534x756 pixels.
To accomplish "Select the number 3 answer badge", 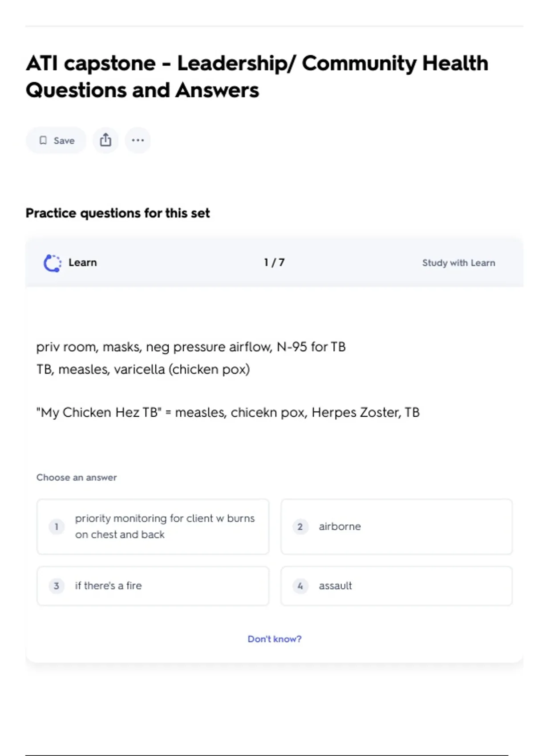I will [57, 586].
